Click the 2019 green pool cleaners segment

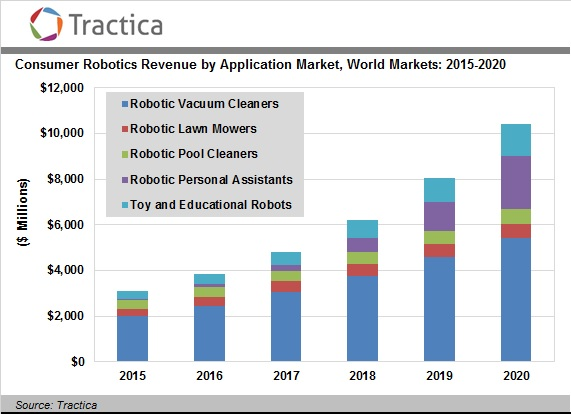(x=439, y=237)
